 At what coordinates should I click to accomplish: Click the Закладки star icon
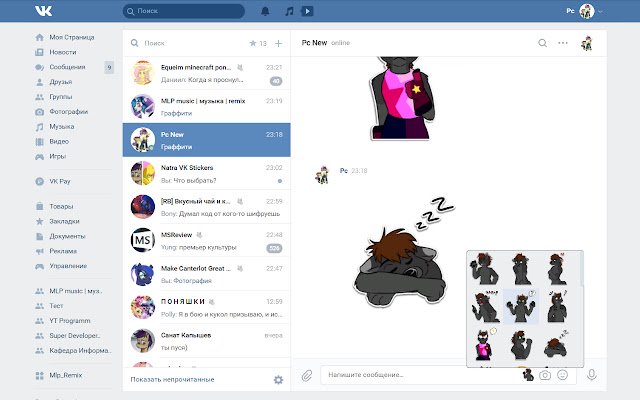coord(39,221)
